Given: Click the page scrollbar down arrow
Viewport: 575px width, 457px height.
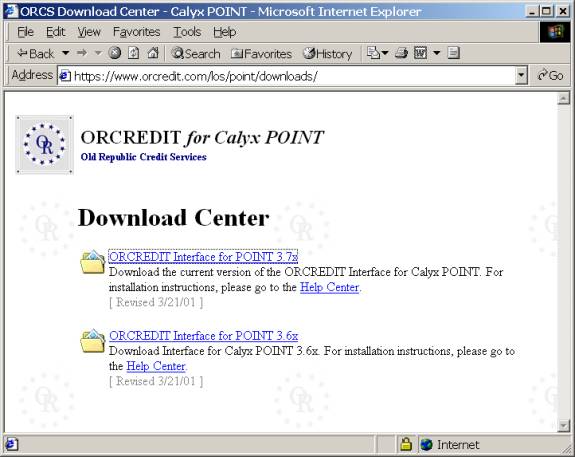Looking at the screenshot, I should click(563, 425).
